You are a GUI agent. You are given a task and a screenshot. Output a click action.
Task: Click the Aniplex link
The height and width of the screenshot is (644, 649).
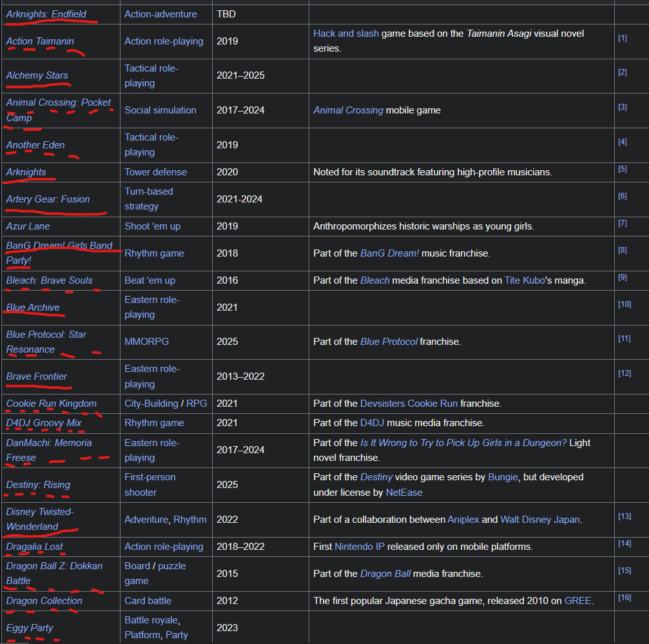click(463, 520)
